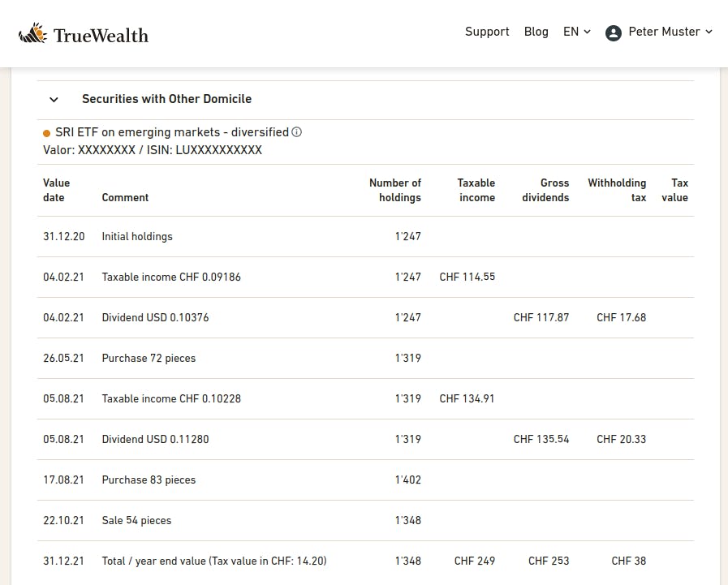Collapse Securities with Other Domicile section
The width and height of the screenshot is (728, 585).
54,99
